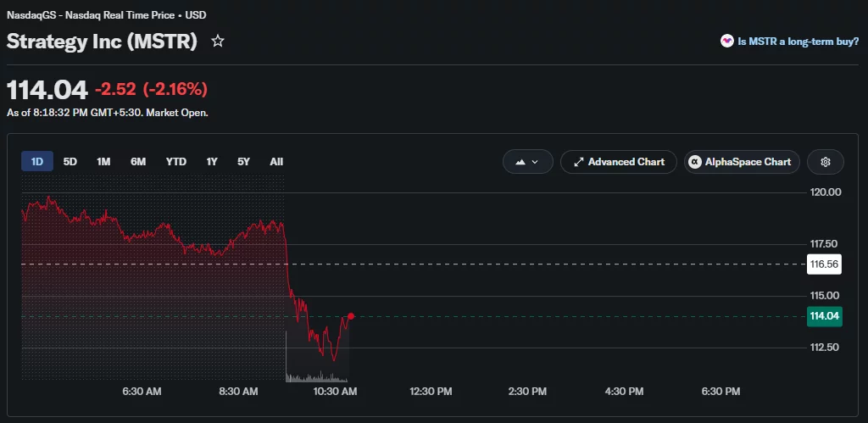
Task: Click the 6:30 PM time label
Action: tap(721, 392)
